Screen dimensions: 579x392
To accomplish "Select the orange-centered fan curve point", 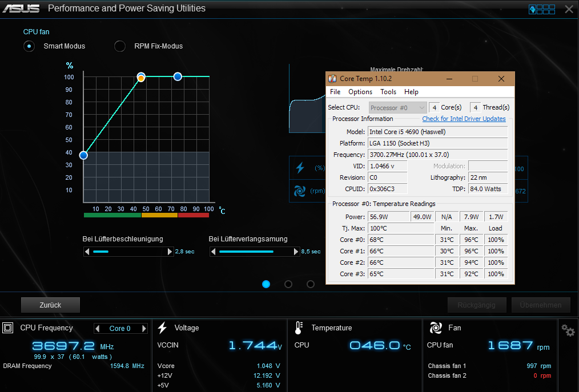I will [141, 78].
